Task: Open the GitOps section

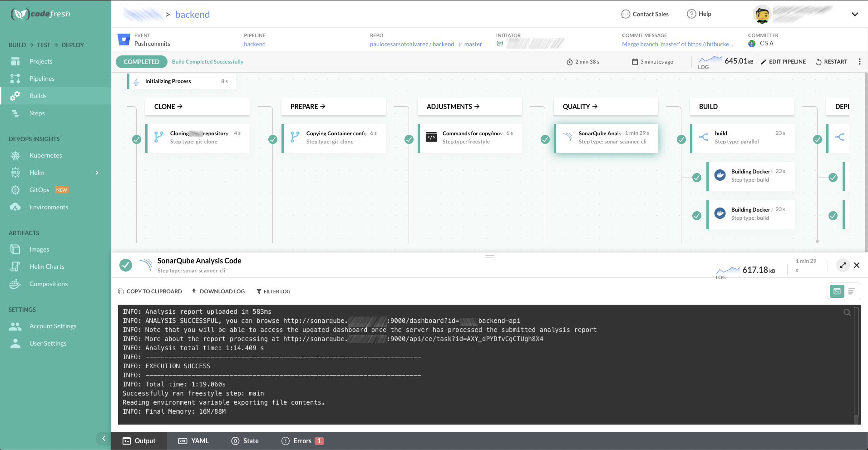Action: point(39,189)
